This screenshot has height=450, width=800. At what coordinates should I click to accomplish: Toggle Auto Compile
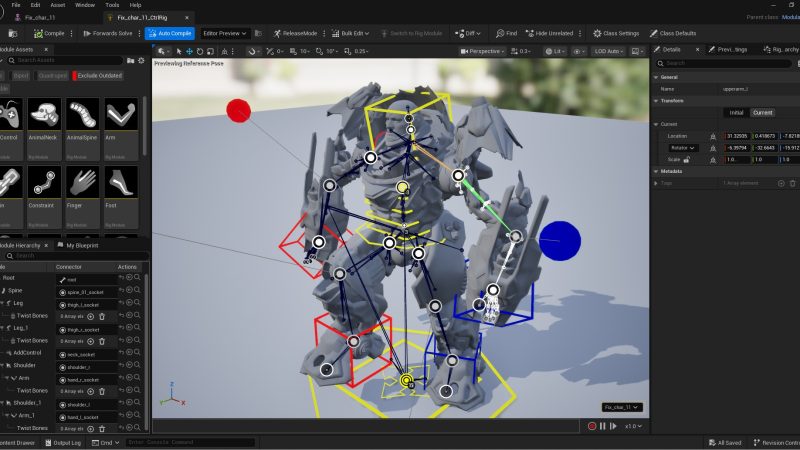pyautogui.click(x=170, y=33)
